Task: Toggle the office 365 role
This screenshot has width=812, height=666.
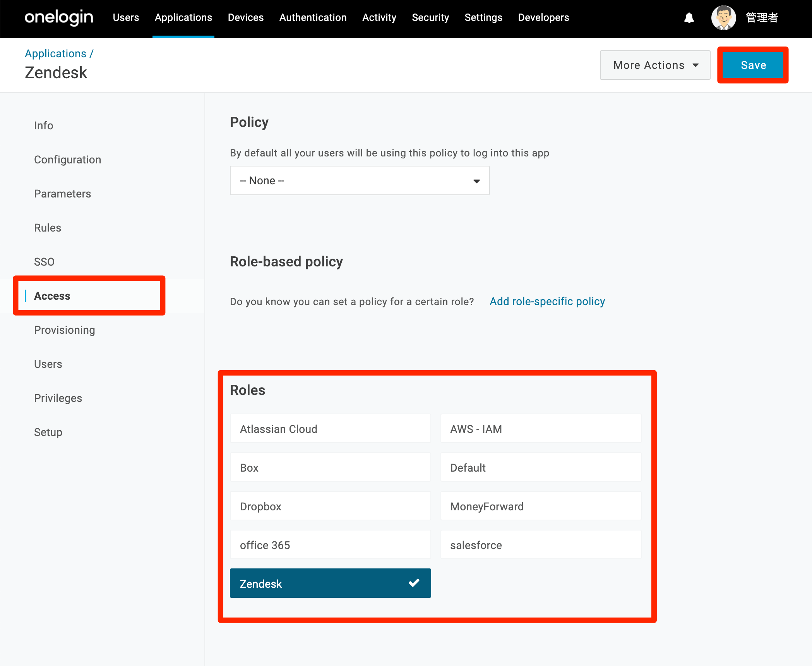Action: tap(330, 544)
